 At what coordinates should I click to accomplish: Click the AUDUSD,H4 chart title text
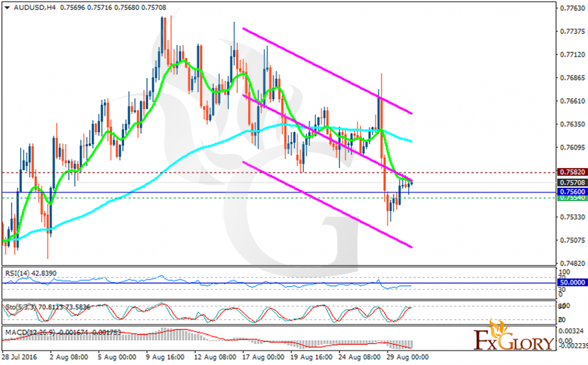(35, 7)
